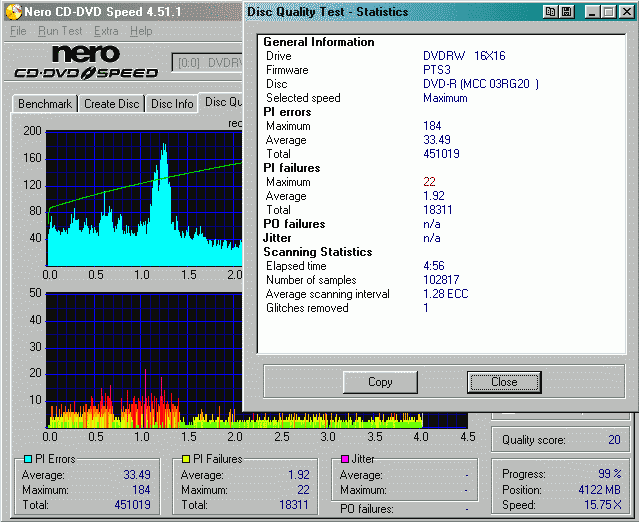Click the Disc Quality Test - Statistics title text
This screenshot has height=522, width=639.
tap(328, 12)
